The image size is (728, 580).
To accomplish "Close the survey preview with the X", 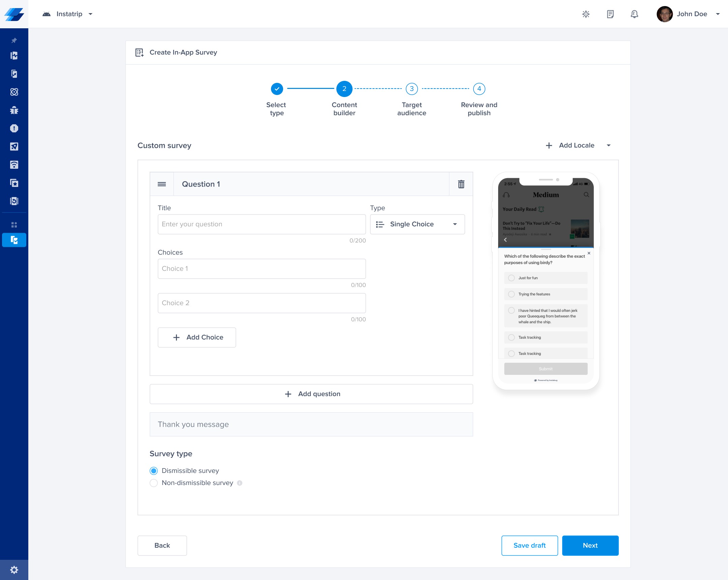I will click(x=589, y=253).
